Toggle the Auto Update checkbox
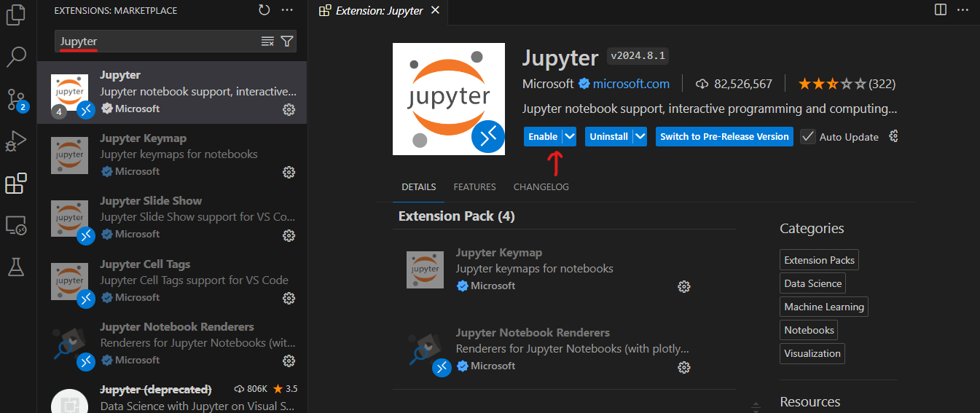Viewport: 980px width, 413px height. coord(807,136)
